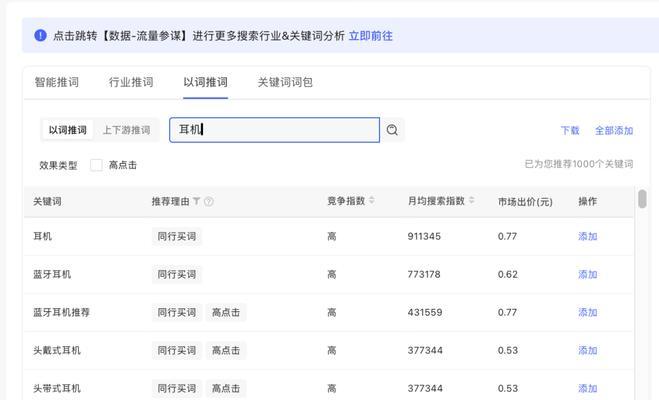
Task: Click the table vertical scrollbar thumb
Action: [642, 199]
